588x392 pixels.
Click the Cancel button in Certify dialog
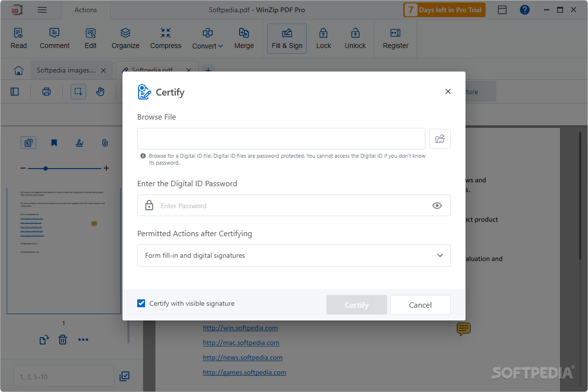coord(420,305)
